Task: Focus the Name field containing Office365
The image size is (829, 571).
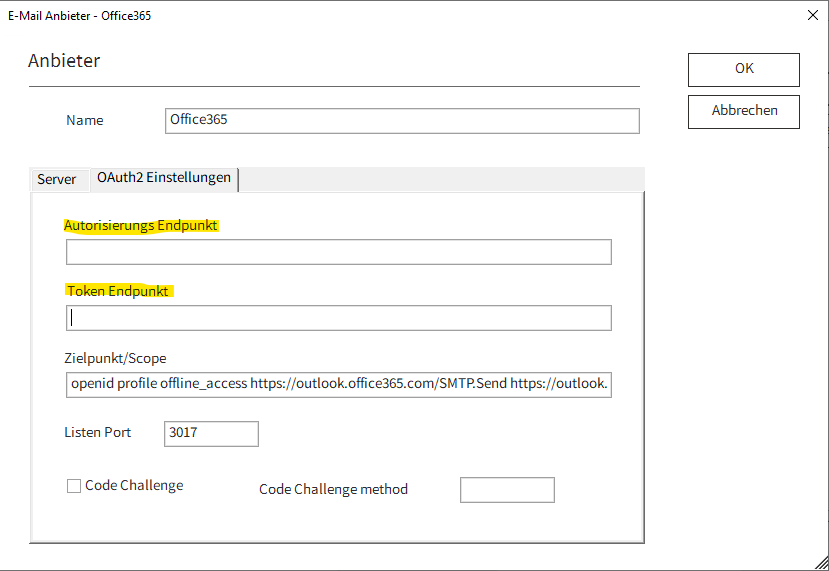Action: click(x=402, y=121)
